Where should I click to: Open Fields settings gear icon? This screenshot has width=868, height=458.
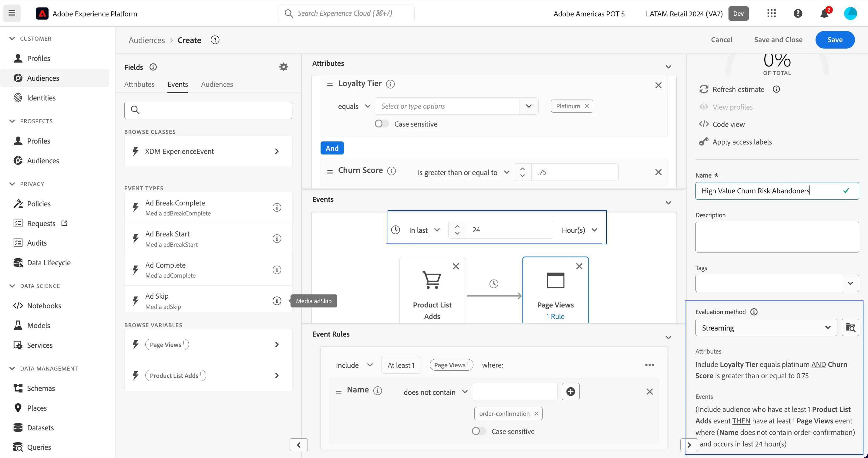coord(283,67)
